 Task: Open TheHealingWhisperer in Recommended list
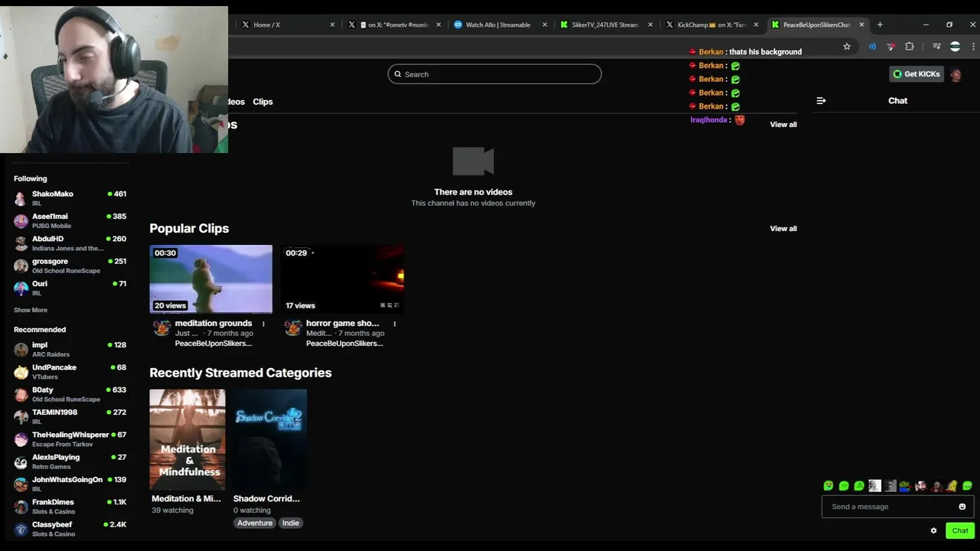[x=70, y=439]
